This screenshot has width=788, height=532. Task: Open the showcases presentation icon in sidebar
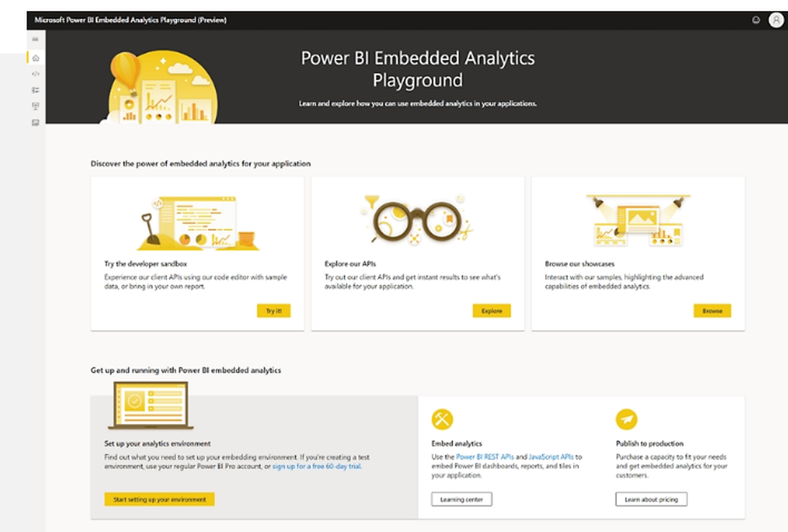coord(35,106)
